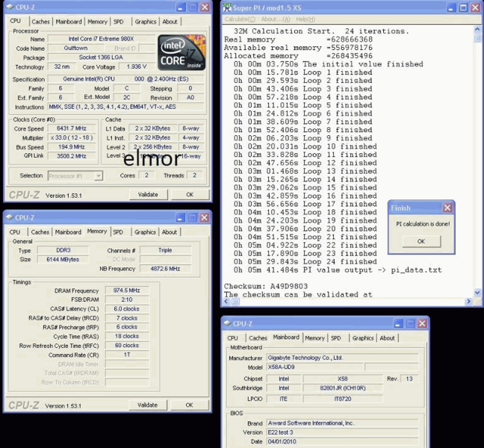Click the Intel Core i7 logo
This screenshot has width=484, height=448.
pos(181,51)
